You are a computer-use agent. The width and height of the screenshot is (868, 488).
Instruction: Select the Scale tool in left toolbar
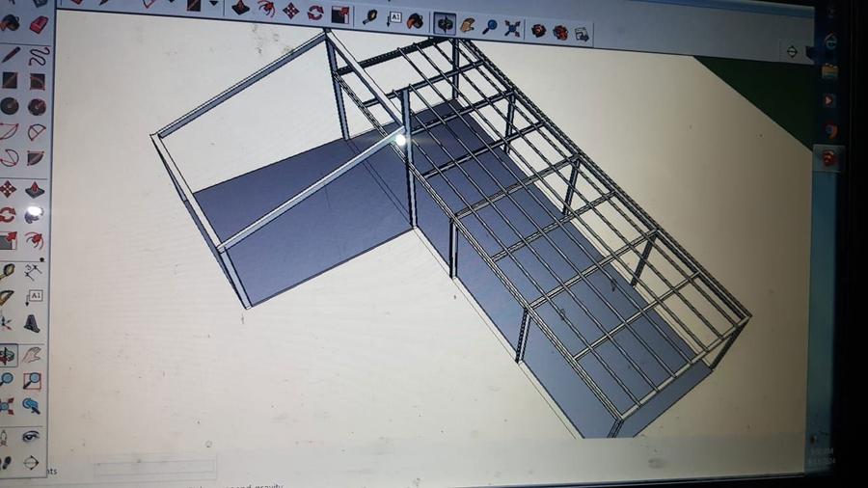click(x=8, y=241)
